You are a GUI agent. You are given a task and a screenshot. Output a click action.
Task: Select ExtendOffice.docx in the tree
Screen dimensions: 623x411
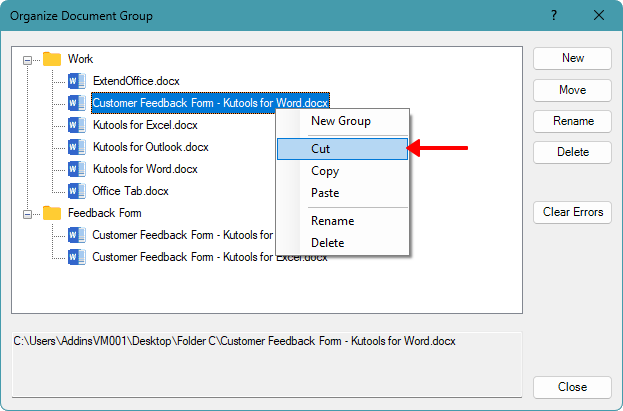coord(136,81)
